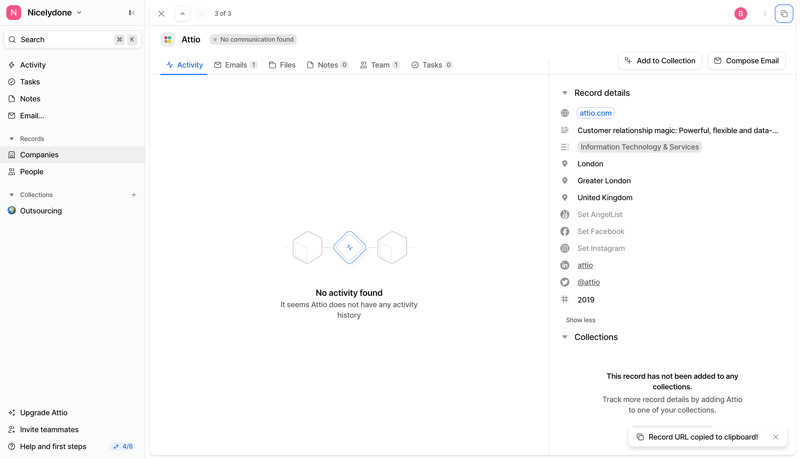This screenshot has height=459, width=800.
Task: Open the attio.com domain link
Action: [x=595, y=113]
